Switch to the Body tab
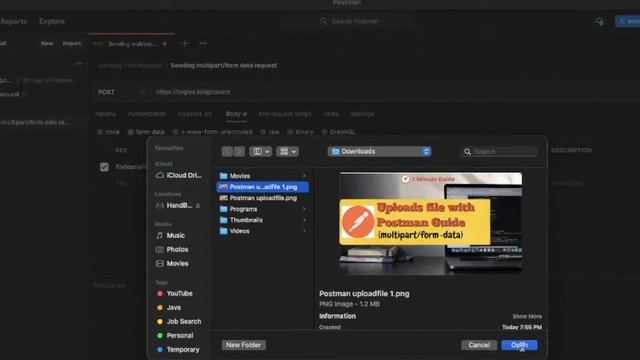The width and height of the screenshot is (640, 360). pos(236,114)
